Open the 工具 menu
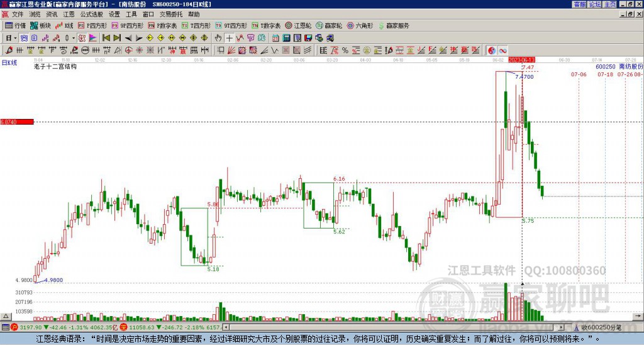Viewport: 644px width, 345px height. pyautogui.click(x=131, y=14)
